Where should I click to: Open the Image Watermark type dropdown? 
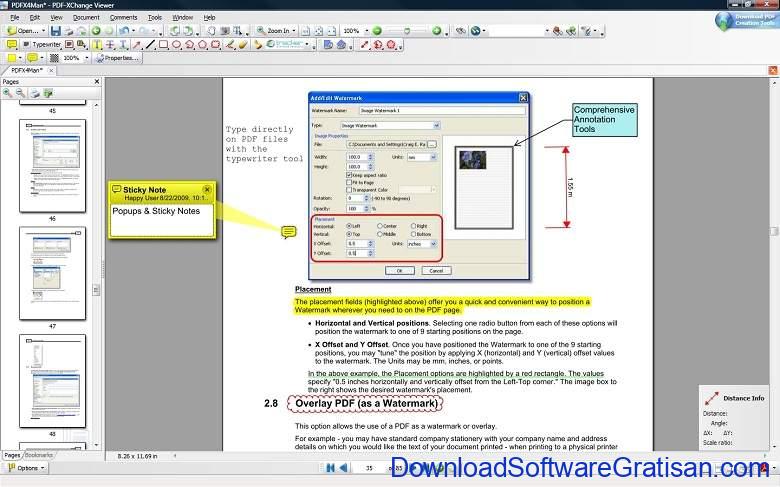[436, 125]
